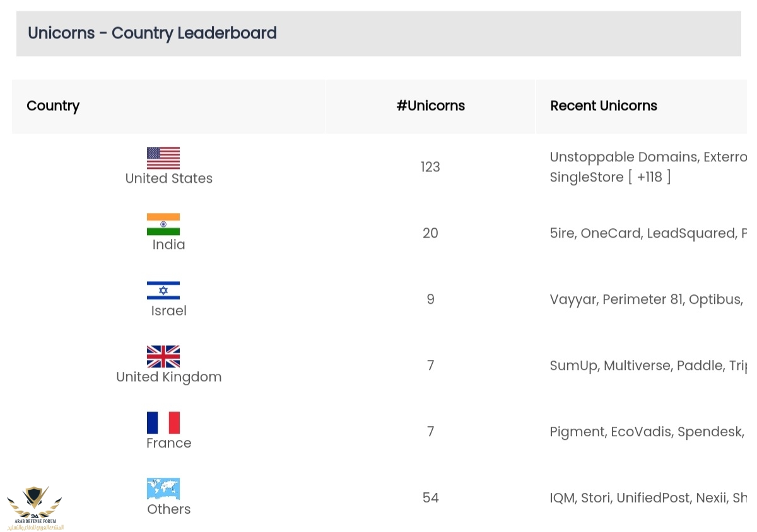The width and height of the screenshot is (757, 532).
Task: Click the Unicorns - Country Leaderboard title
Action: point(153,33)
